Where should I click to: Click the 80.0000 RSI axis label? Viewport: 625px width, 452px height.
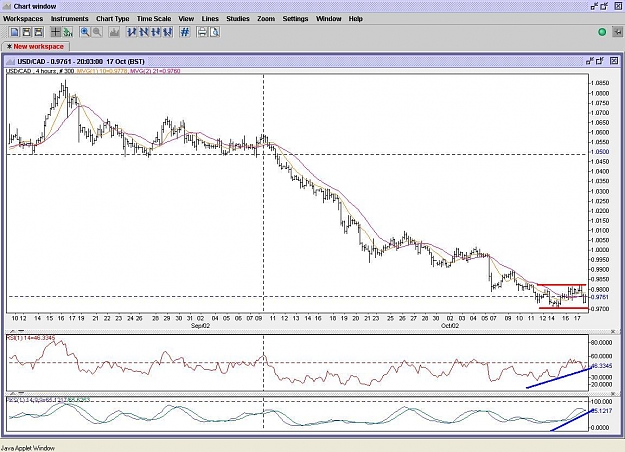[601, 343]
